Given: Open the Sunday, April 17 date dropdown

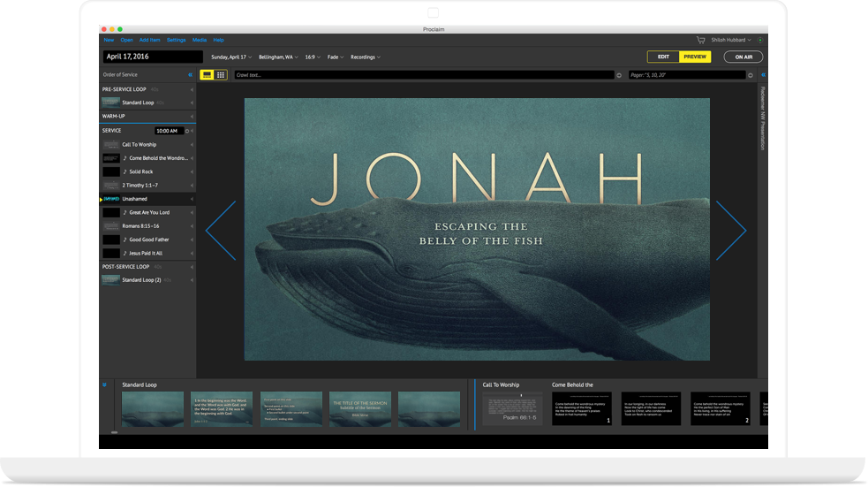Looking at the screenshot, I should coord(231,57).
